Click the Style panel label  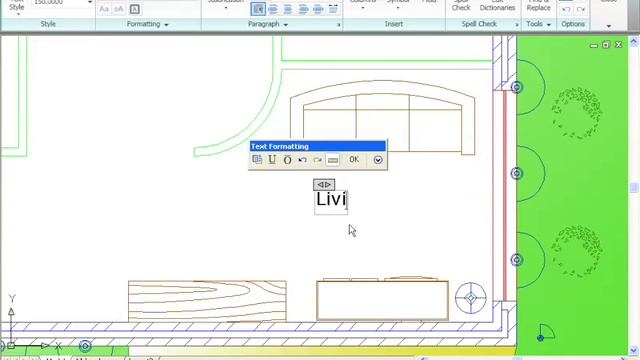click(48, 24)
